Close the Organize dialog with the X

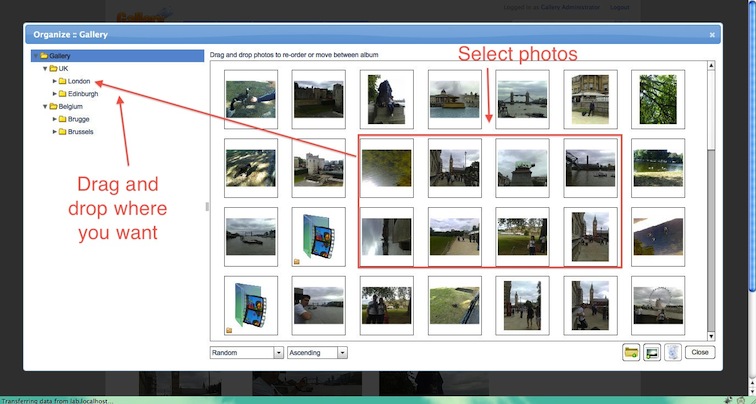tap(712, 35)
